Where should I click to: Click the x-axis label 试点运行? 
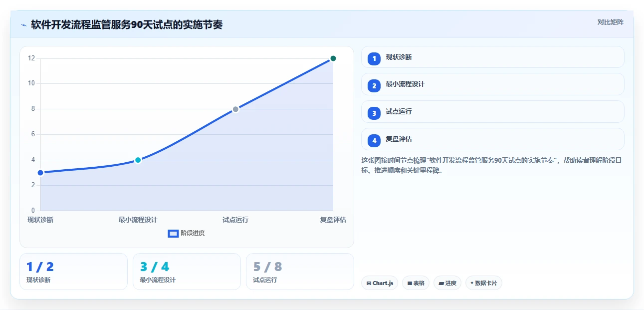(x=235, y=220)
